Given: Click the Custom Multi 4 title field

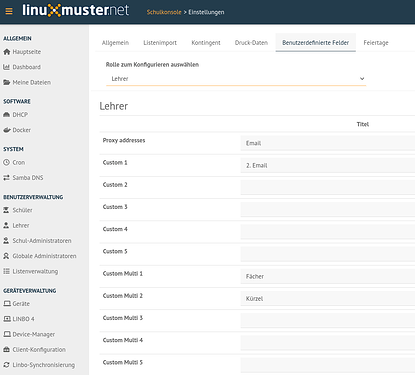Looking at the screenshot, I should (x=328, y=343).
